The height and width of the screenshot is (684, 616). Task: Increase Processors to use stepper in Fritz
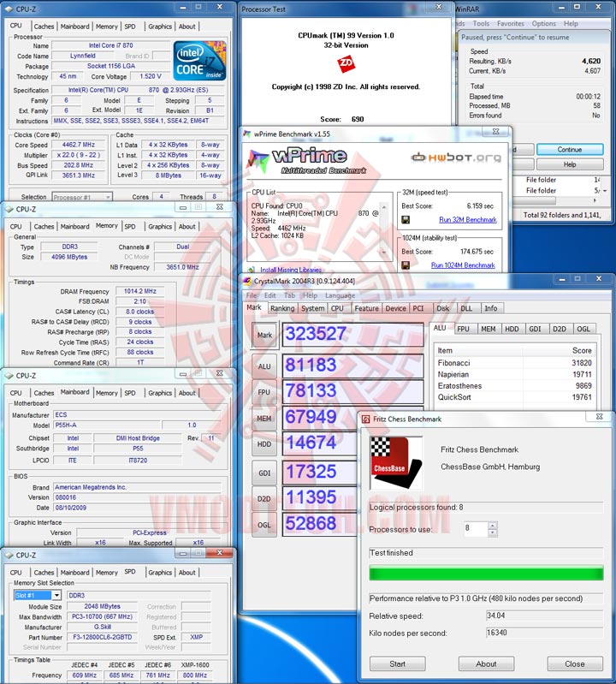(x=493, y=526)
